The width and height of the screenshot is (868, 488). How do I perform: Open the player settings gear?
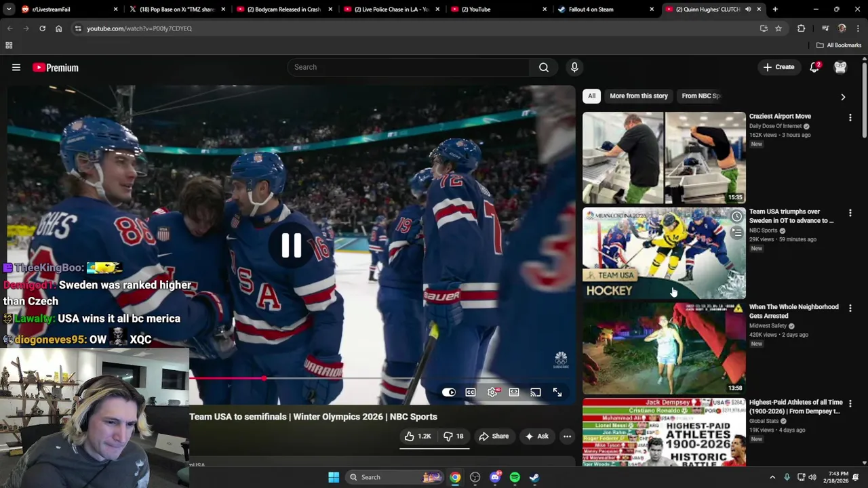pyautogui.click(x=492, y=392)
